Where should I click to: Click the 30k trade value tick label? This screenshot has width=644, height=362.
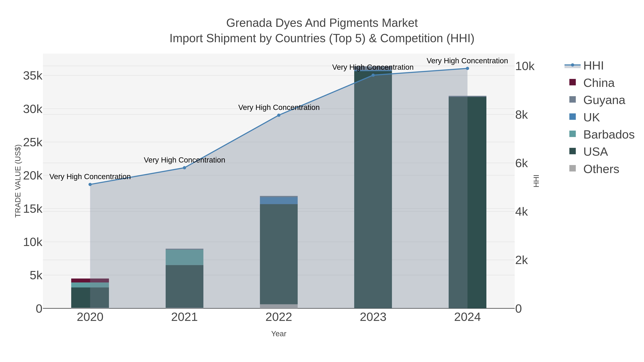[33, 109]
